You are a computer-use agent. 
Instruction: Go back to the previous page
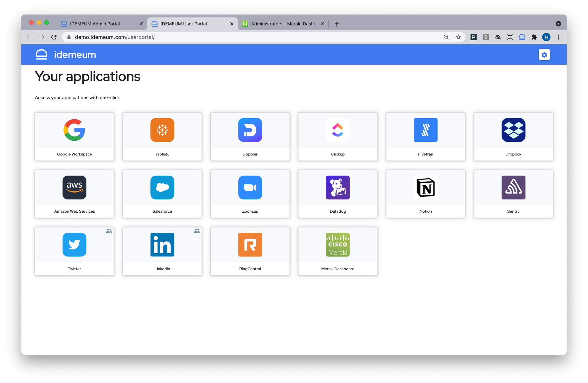pos(29,37)
